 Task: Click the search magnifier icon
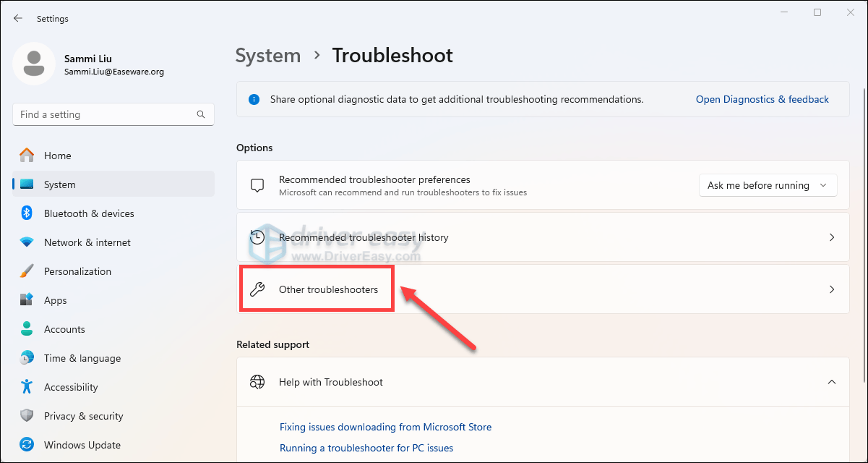coord(201,114)
